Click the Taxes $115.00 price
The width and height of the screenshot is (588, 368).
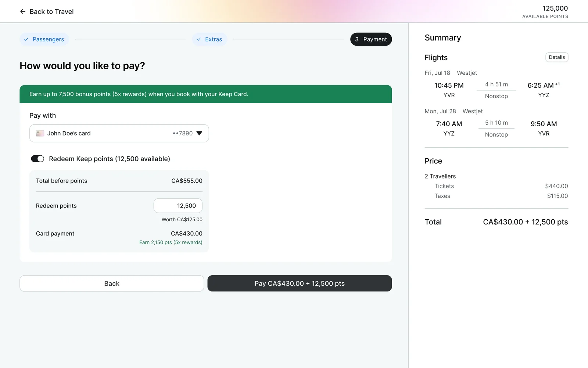(557, 196)
